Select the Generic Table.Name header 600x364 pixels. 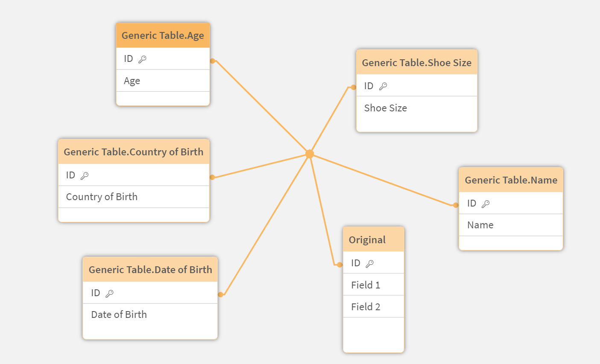tap(511, 180)
